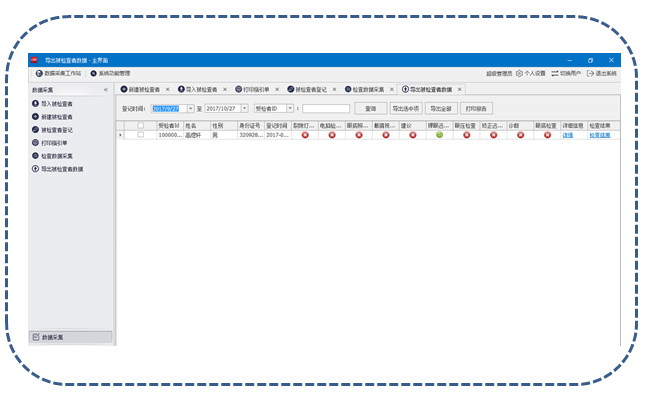Viewport: 647px width, 395px height.
Task: Expand the 受检者ID filter dropdown
Action: point(290,109)
